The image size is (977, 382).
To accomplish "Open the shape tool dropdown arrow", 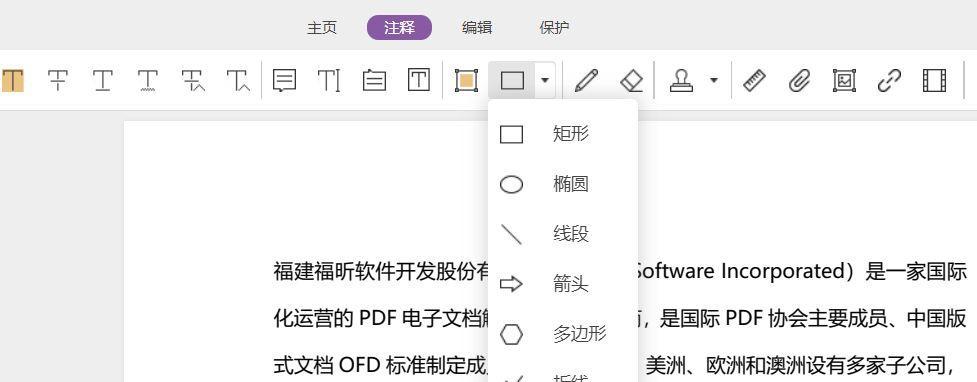I will click(x=545, y=80).
